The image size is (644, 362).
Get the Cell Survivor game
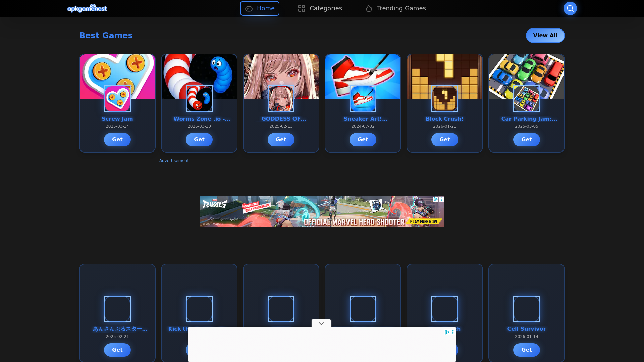[x=527, y=350]
